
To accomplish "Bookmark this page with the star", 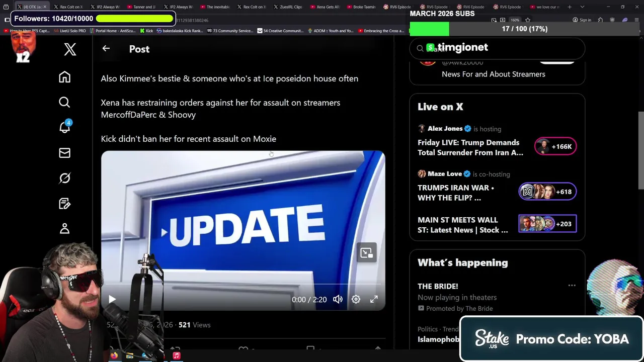I will pyautogui.click(x=528, y=20).
